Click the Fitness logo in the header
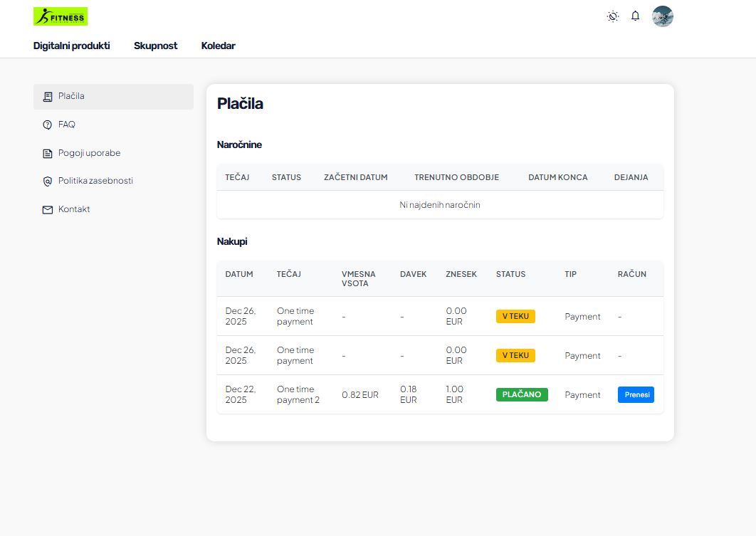 tap(61, 16)
